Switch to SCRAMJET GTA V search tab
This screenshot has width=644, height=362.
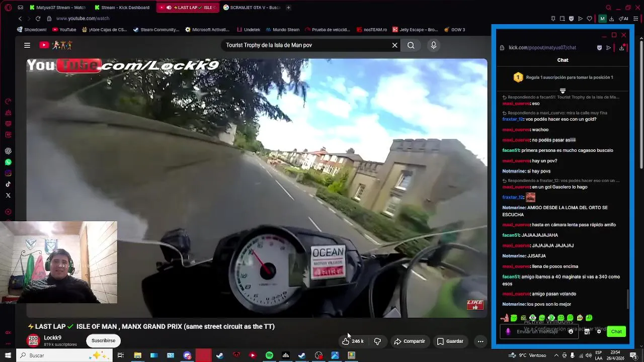(252, 8)
